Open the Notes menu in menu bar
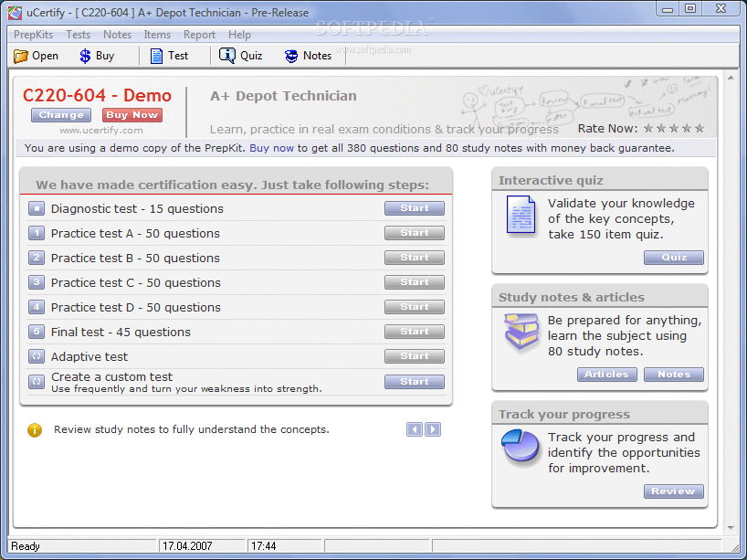Screen dimensions: 747x560 coord(117,35)
